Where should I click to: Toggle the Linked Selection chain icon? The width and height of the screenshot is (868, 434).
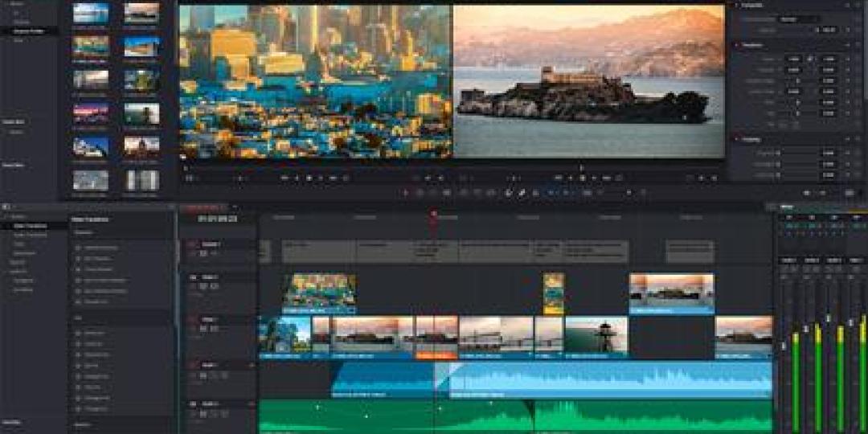[522, 193]
